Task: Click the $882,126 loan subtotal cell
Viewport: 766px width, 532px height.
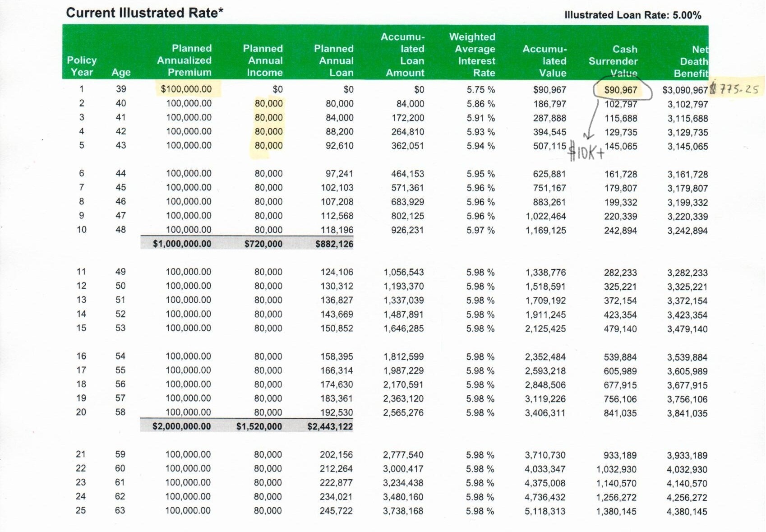Action: [334, 244]
